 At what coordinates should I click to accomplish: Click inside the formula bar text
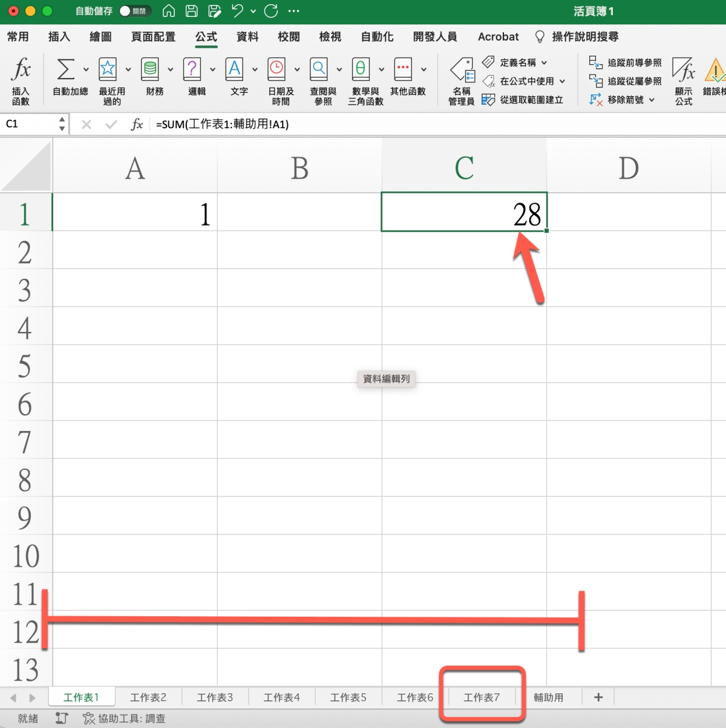[x=223, y=124]
